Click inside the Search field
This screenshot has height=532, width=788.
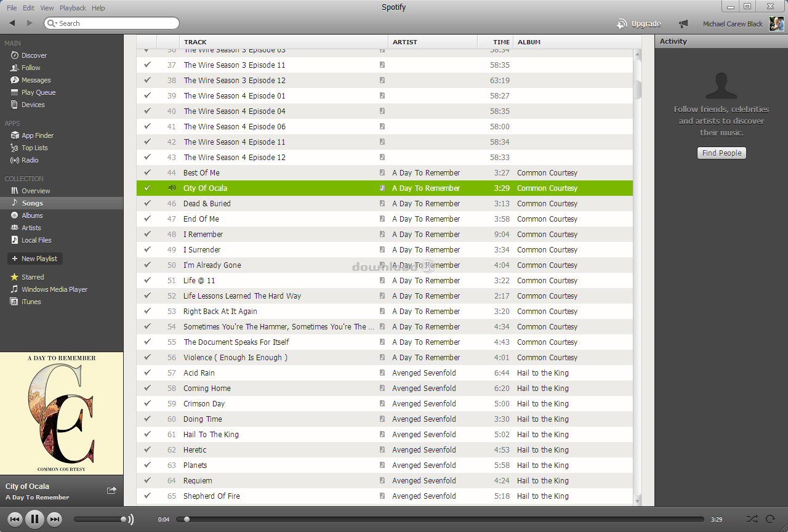111,23
